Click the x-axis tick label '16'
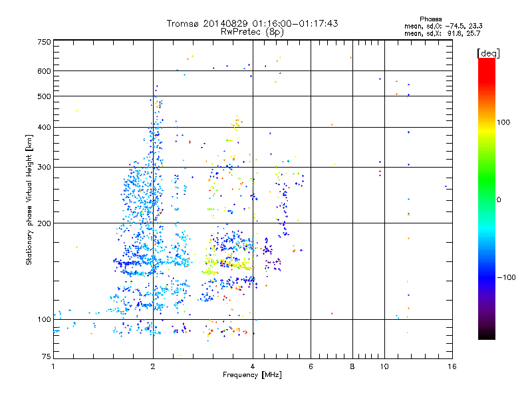Viewport: 532px width, 399px height. click(452, 366)
